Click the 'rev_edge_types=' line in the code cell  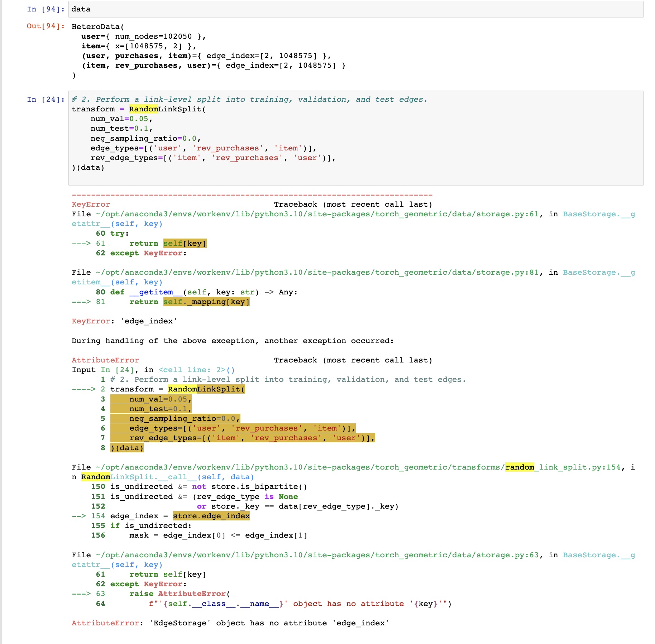coord(213,158)
